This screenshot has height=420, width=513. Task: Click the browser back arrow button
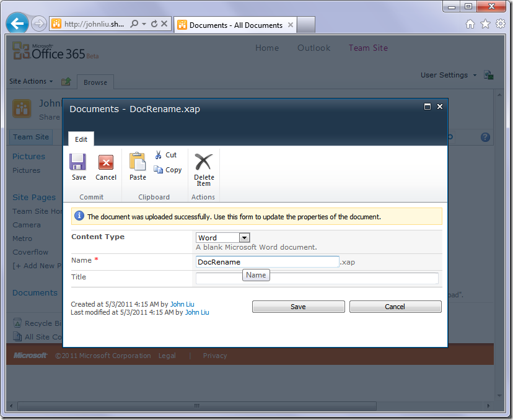point(17,24)
